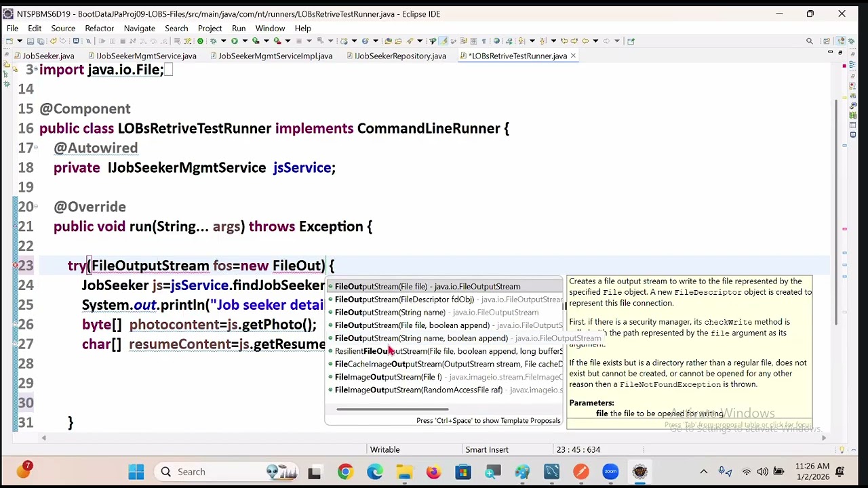Open the Window menu
This screenshot has width=868, height=488.
(270, 28)
